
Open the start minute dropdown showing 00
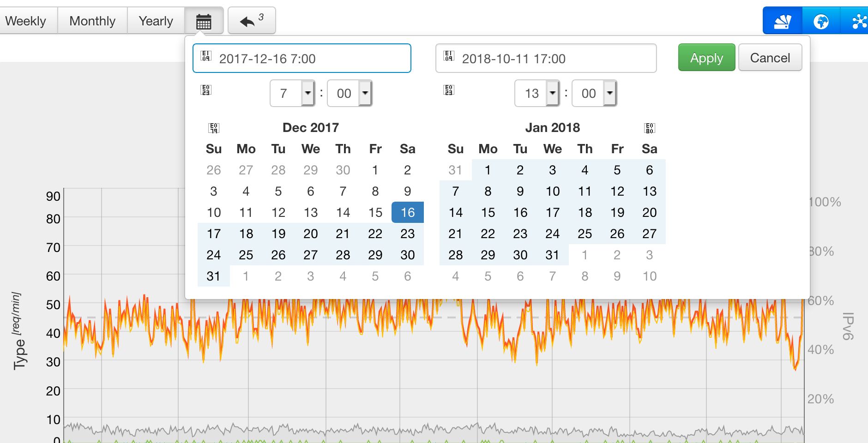(x=350, y=93)
